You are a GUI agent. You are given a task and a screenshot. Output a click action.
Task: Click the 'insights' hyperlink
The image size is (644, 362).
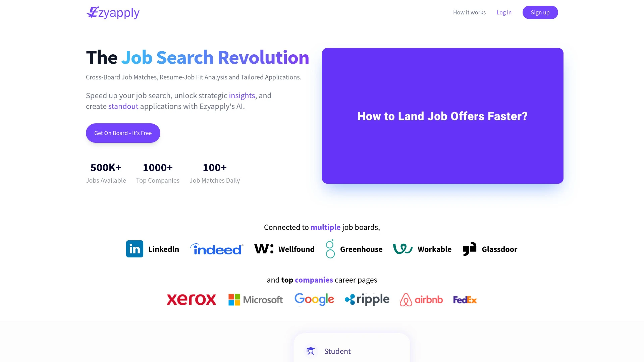pos(242,96)
